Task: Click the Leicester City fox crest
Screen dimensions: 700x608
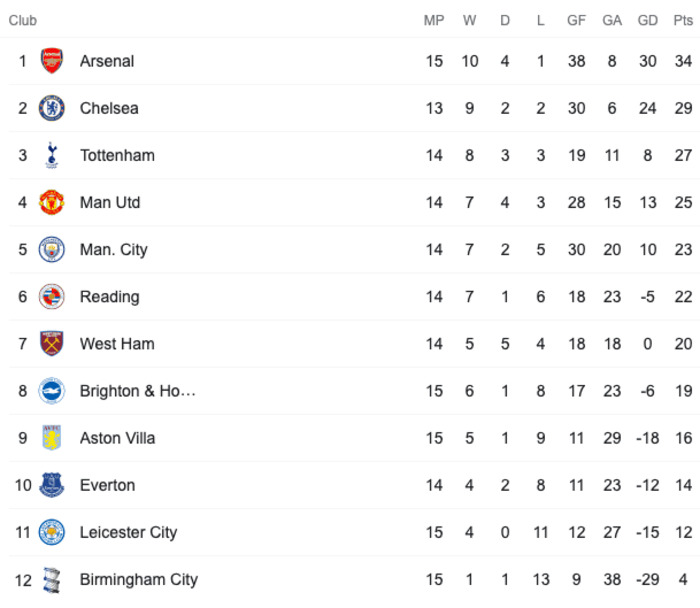Action: point(52,532)
